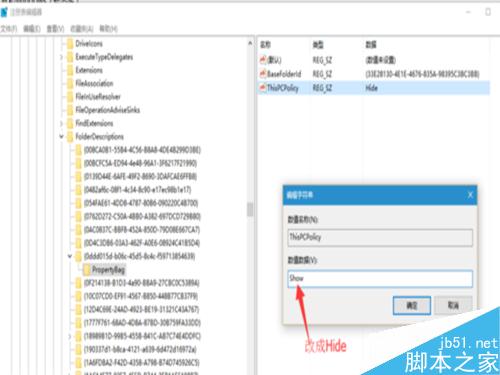500x375 pixels.
Task: Cancel the edit string dialog with 取消
Action: (453, 305)
